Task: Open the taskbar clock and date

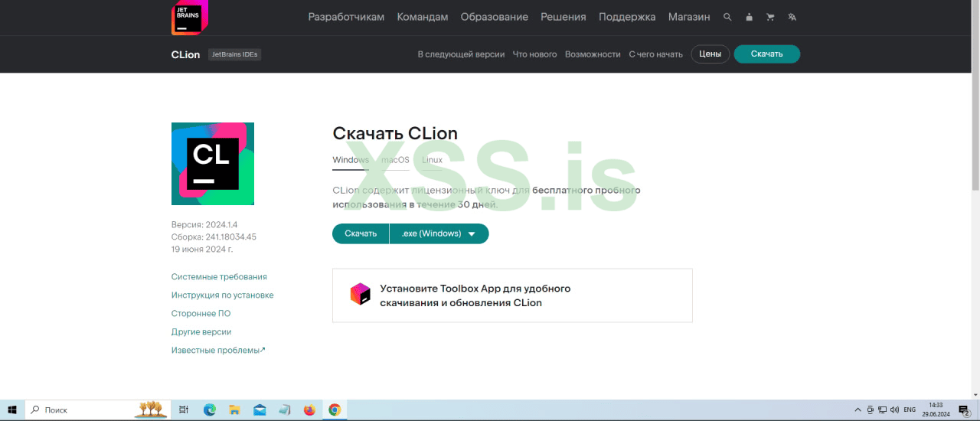Action: [x=936, y=410]
